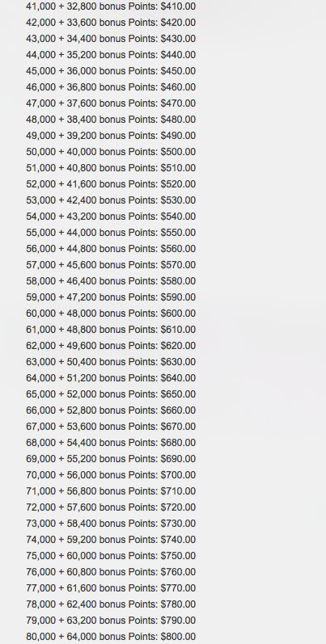Select the $540.00 points option line

click(x=111, y=217)
